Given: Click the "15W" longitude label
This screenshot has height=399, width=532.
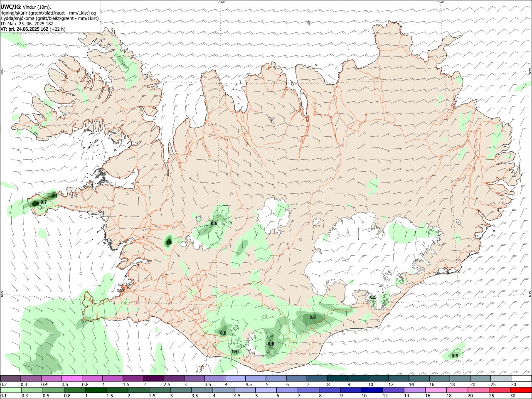Looking at the screenshot, I should (440, 2).
